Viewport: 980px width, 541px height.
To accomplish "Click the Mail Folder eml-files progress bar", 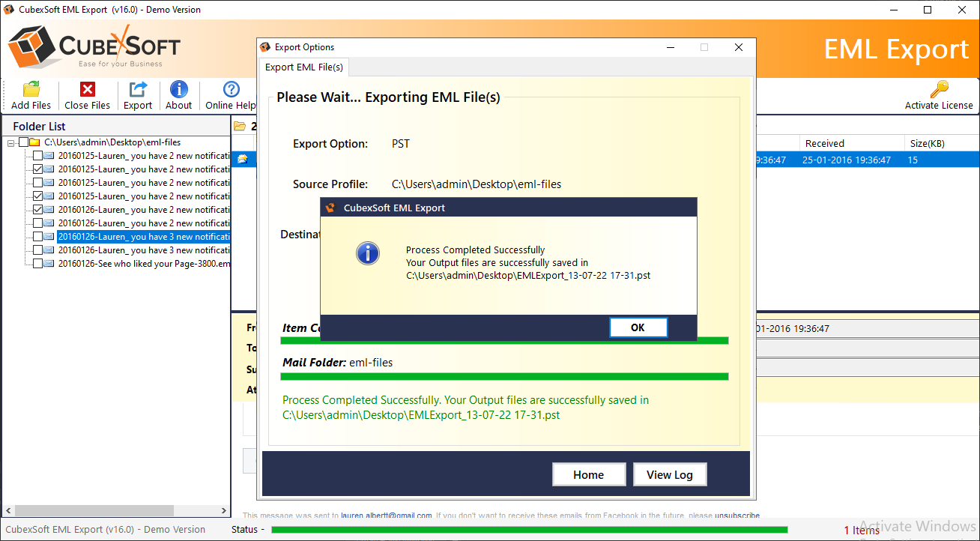I will [x=504, y=376].
